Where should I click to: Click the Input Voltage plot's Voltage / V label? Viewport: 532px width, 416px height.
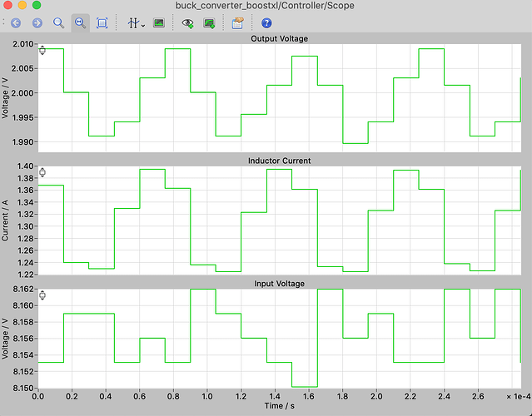pos(5,339)
